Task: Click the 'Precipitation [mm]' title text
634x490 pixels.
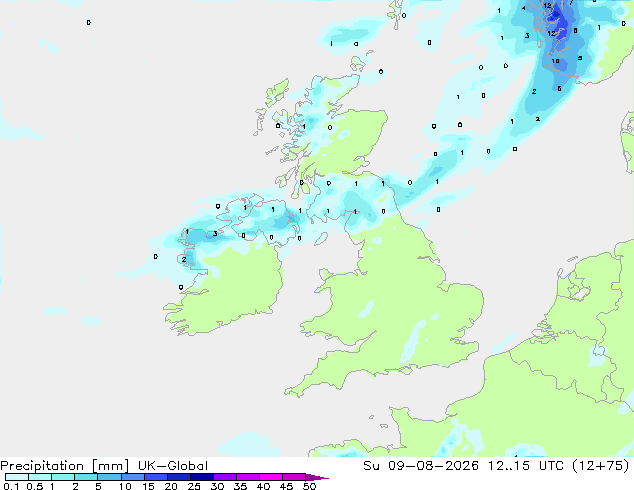Action: pos(65,466)
